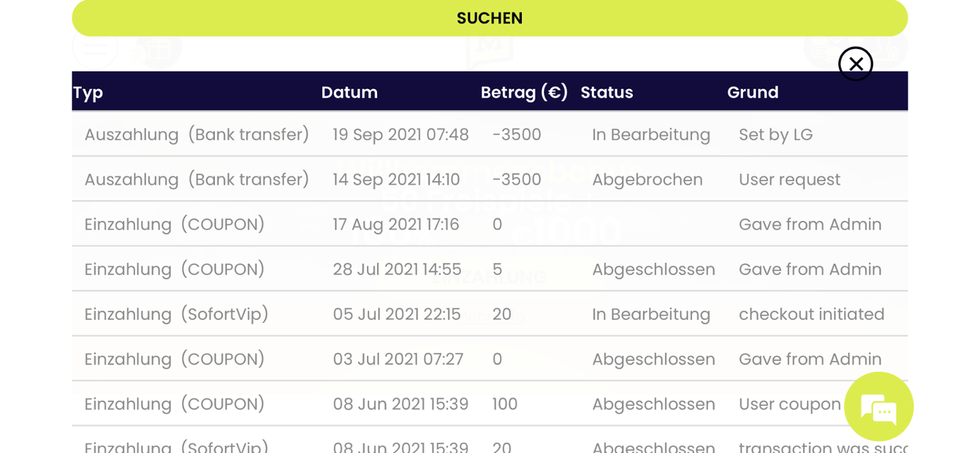
Task: Select the 05 Jul 2021 22:15 date cell
Action: click(397, 314)
